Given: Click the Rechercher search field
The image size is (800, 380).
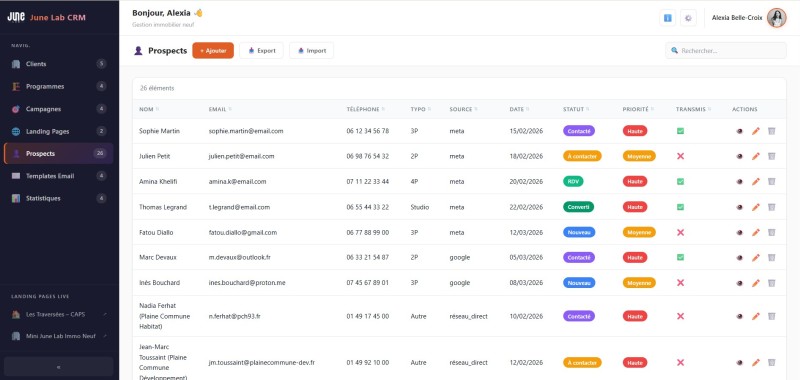Looking at the screenshot, I should click(726, 50).
